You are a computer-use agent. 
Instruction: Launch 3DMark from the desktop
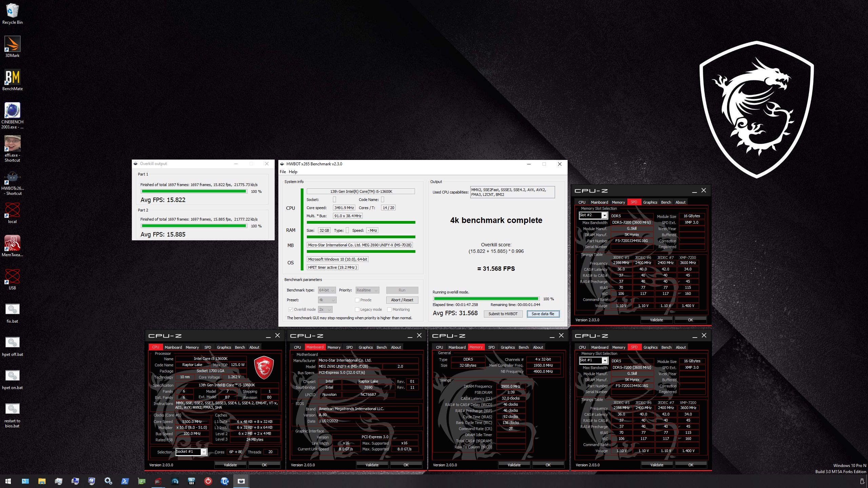click(12, 47)
